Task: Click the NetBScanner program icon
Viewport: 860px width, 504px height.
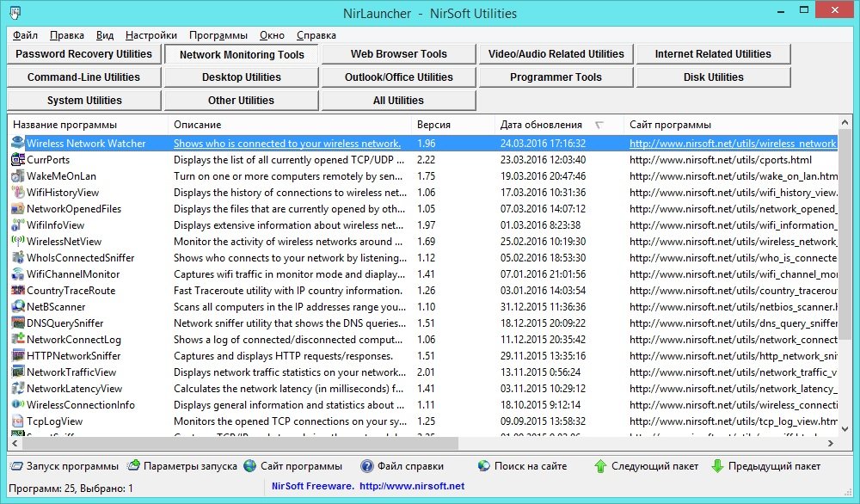Action: (18, 307)
